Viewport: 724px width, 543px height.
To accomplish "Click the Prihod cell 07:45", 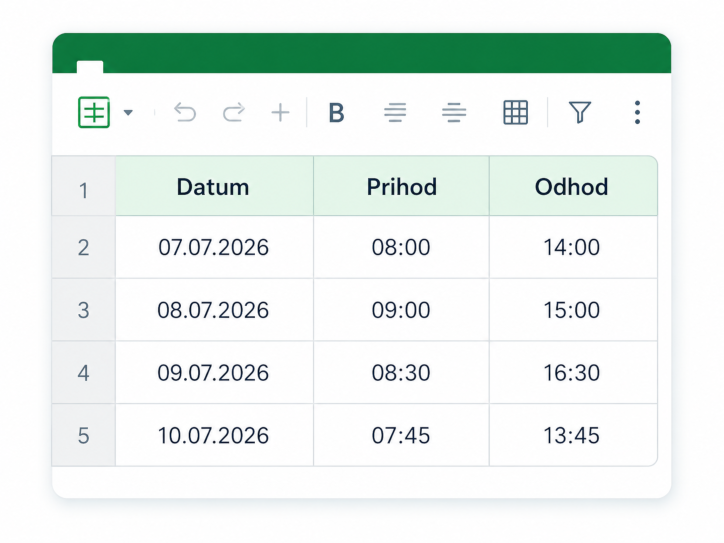I will [401, 435].
